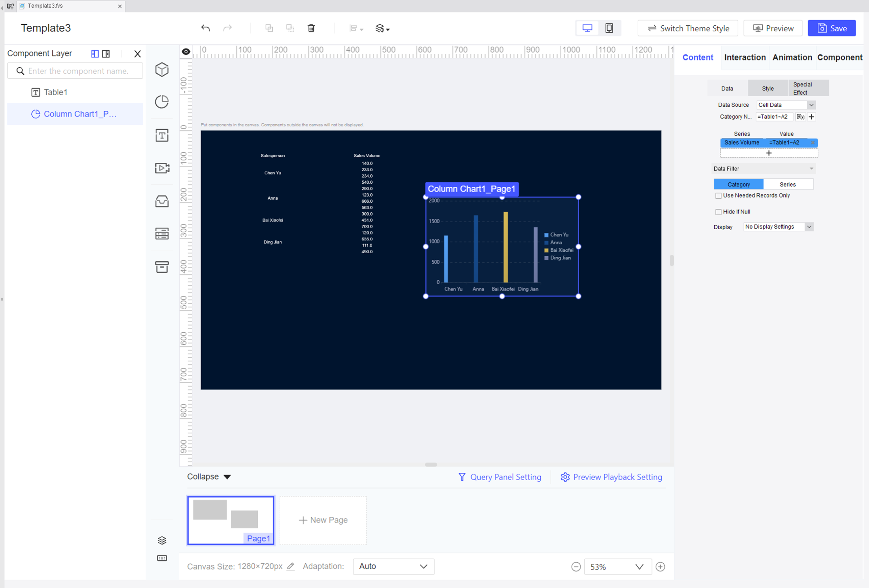Open the layers panel icon near bottom left
This screenshot has height=588, width=869.
coord(162,540)
